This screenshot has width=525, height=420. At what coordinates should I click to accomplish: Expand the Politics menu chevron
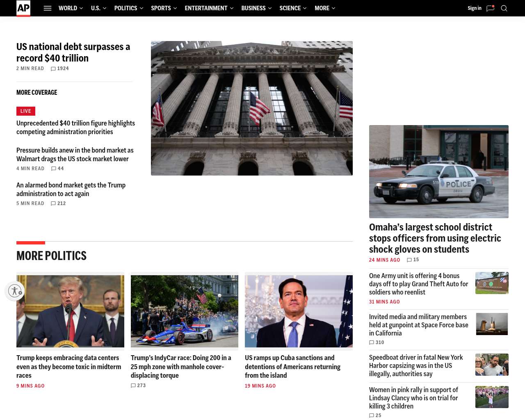142,8
